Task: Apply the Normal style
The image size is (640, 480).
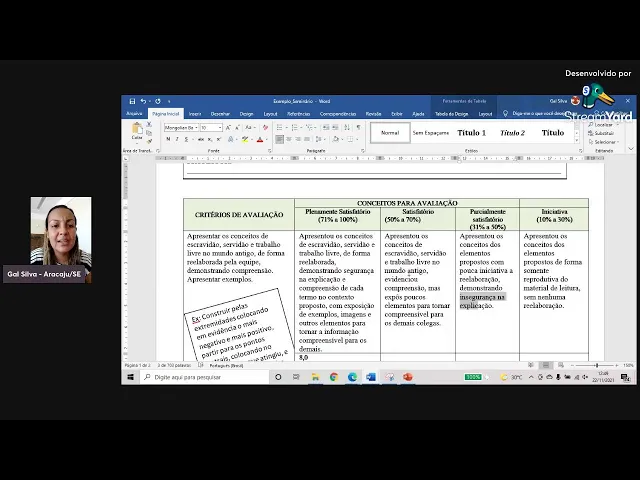Action: tap(390, 133)
